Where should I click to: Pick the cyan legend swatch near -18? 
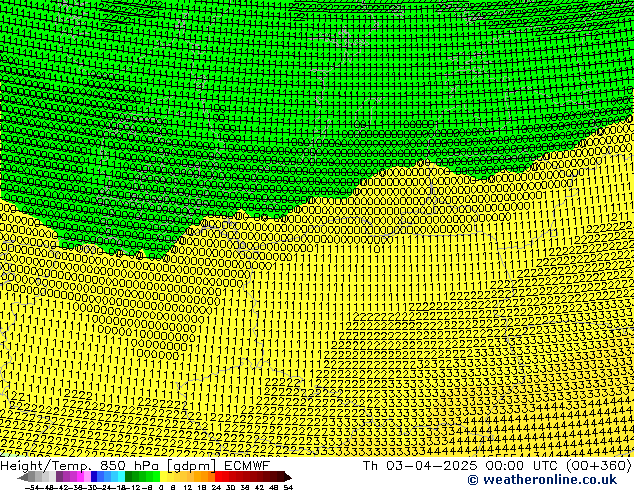point(121,477)
